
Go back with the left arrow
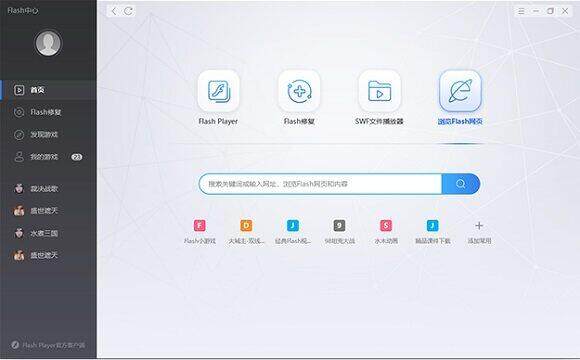click(x=114, y=11)
